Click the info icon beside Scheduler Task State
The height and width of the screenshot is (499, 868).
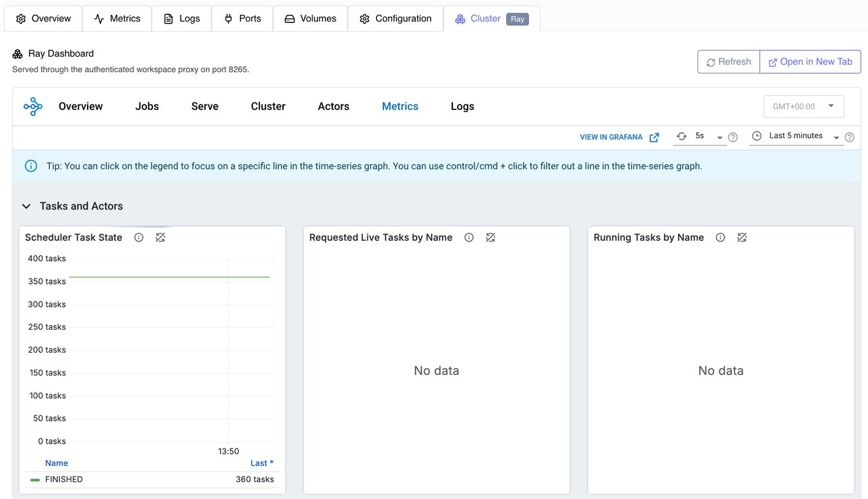pyautogui.click(x=139, y=237)
